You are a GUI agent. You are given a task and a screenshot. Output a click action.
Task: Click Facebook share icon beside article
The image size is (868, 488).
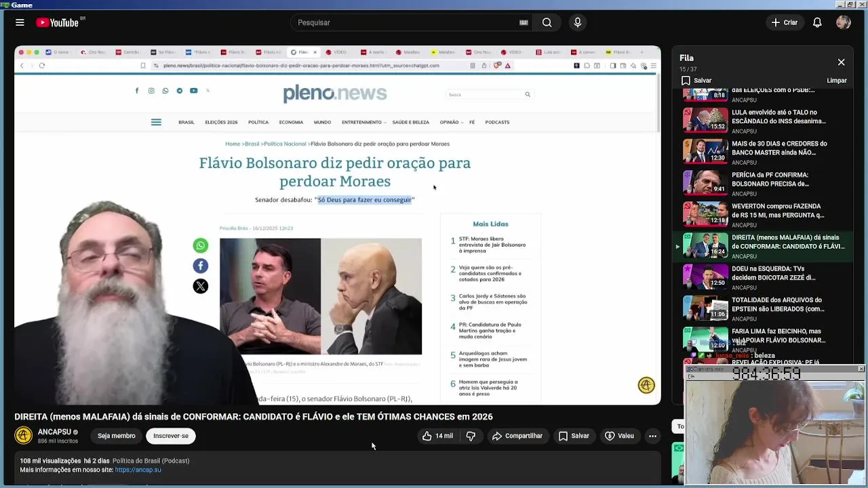[200, 266]
